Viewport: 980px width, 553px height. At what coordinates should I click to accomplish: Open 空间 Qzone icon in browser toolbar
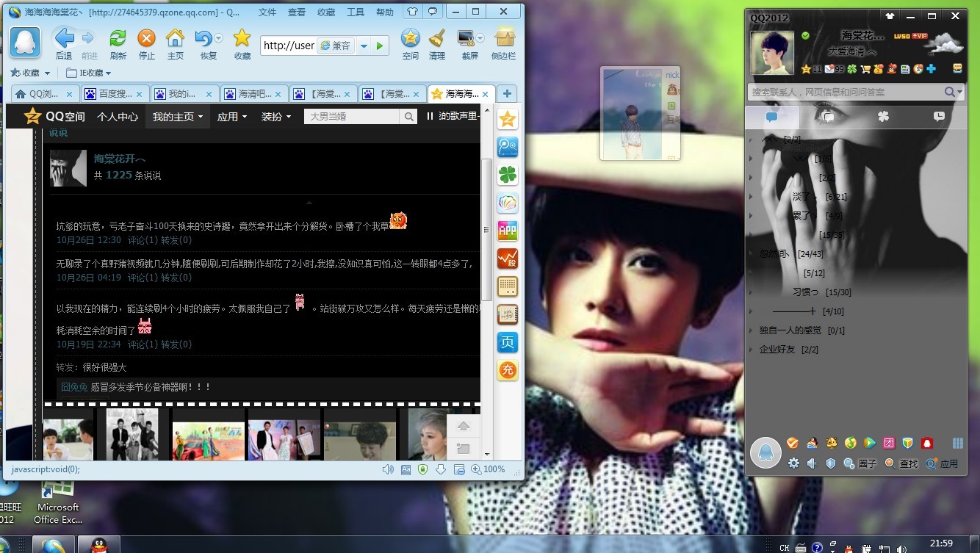coord(411,38)
